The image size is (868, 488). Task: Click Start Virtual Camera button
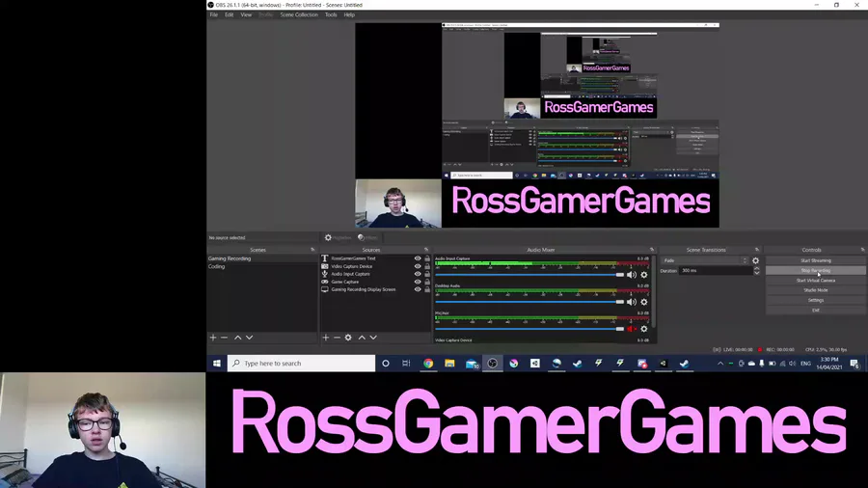[x=815, y=281]
